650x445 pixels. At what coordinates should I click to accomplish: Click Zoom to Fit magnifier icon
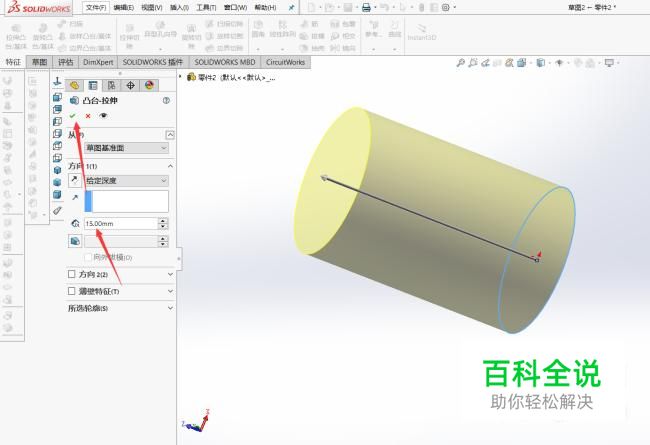click(460, 63)
